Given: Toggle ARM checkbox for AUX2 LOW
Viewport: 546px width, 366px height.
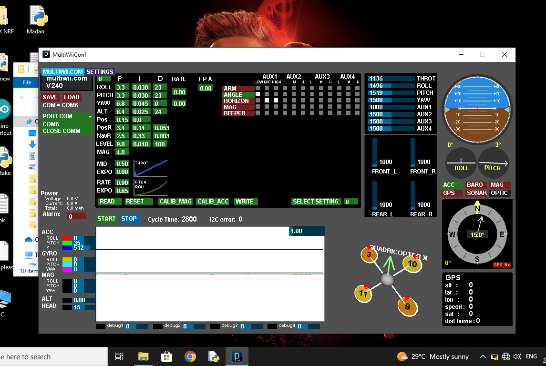Looking at the screenshot, I should tap(285, 88).
